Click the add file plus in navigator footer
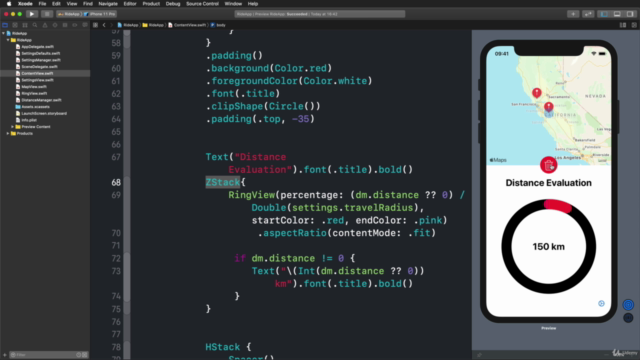Image resolution: width=640 pixels, height=360 pixels. coord(5,355)
